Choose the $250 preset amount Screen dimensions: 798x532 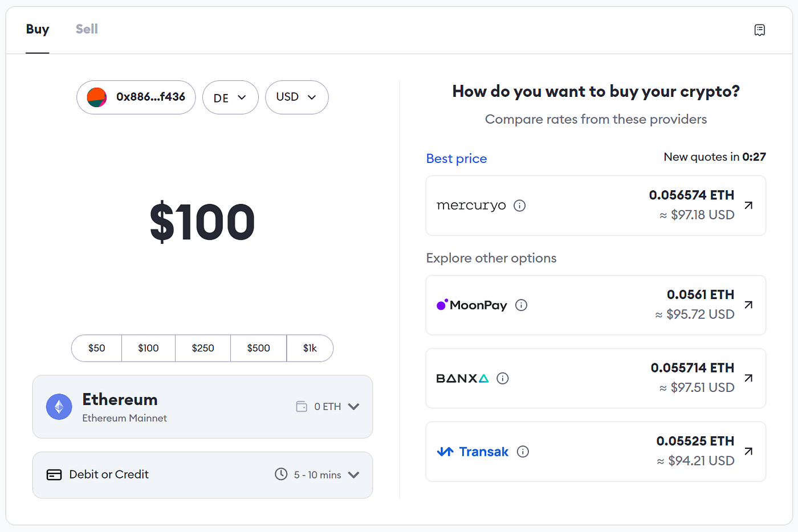[x=203, y=348]
